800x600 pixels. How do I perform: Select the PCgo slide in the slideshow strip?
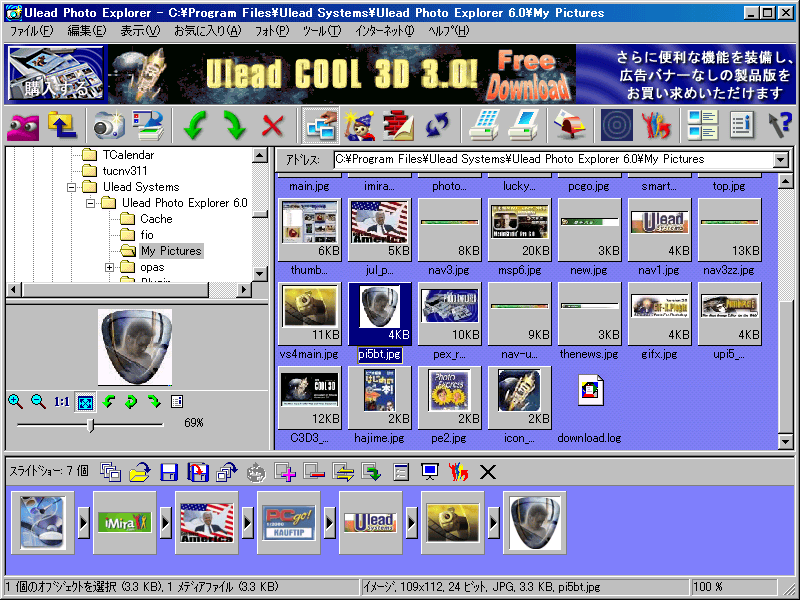pyautogui.click(x=289, y=522)
